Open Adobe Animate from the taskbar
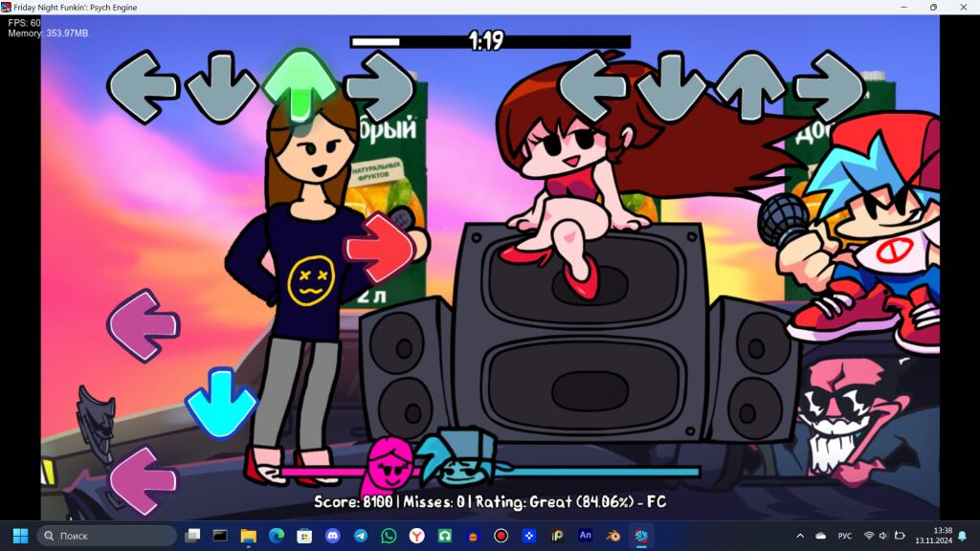Screen dimensions: 980x551 tap(585, 536)
